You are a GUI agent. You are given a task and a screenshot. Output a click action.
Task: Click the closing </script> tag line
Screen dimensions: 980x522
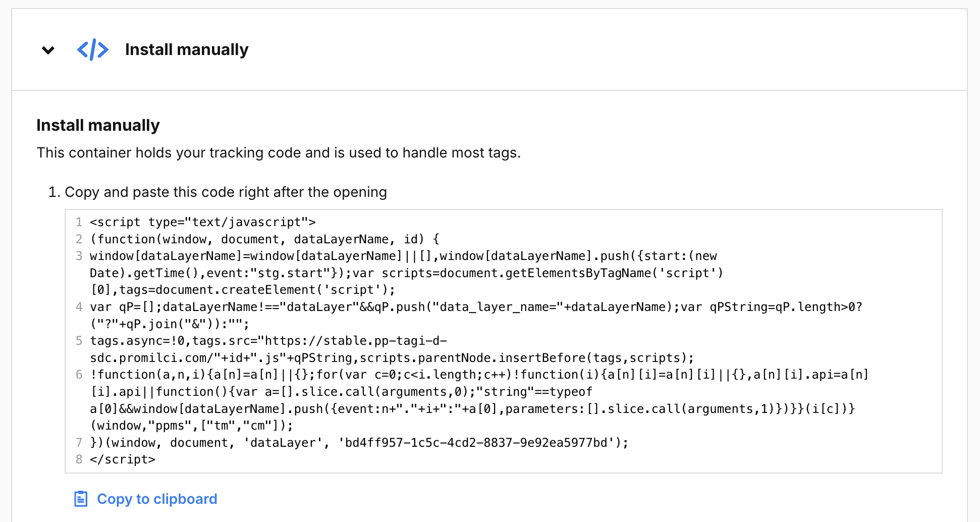click(123, 459)
